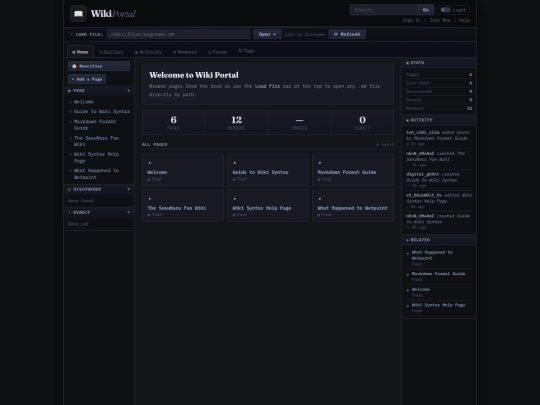This screenshot has height=405, width=540.
Task: Click the Refresh button
Action: click(x=347, y=34)
